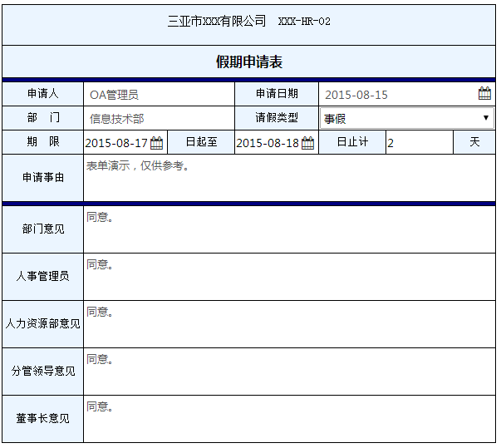Focus the start date input 2015-08-17
The image size is (501, 448).
tap(116, 143)
